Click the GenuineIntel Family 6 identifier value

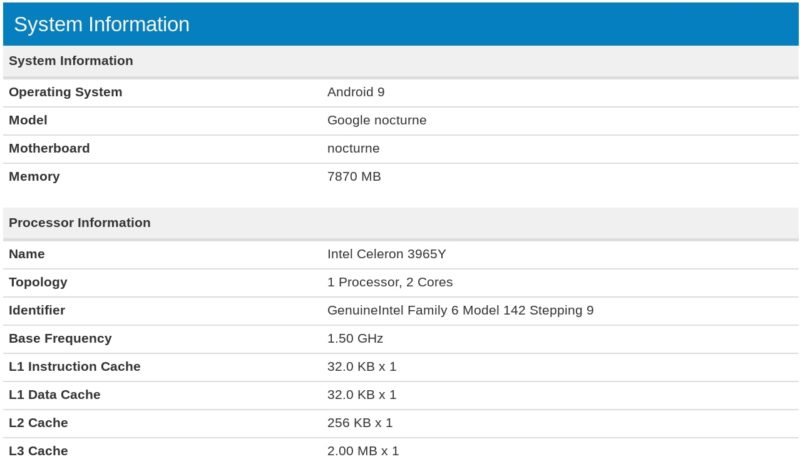(x=460, y=311)
